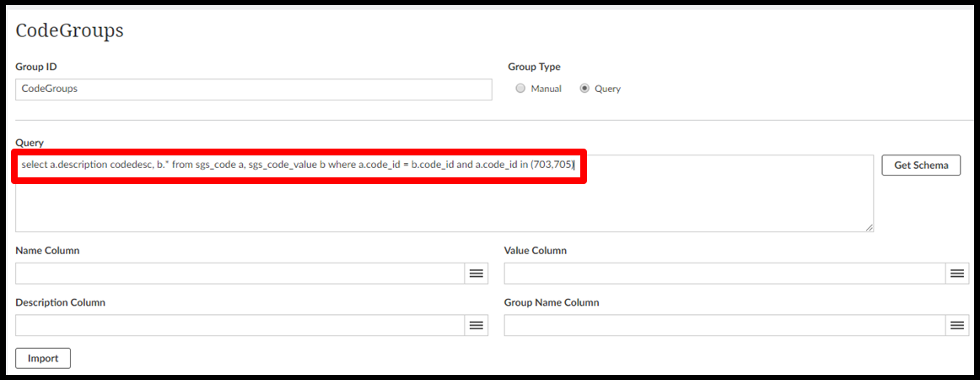
Task: Select the Query group type radio button
Action: 584,89
